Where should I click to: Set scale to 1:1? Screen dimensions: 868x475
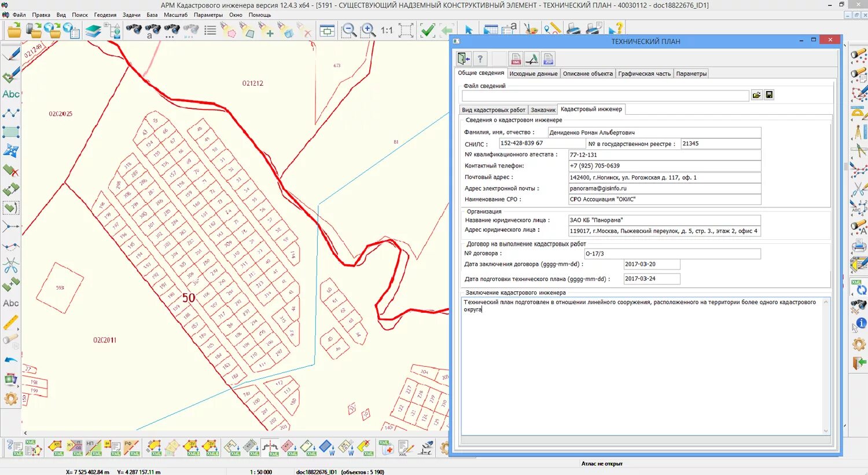pyautogui.click(x=387, y=30)
